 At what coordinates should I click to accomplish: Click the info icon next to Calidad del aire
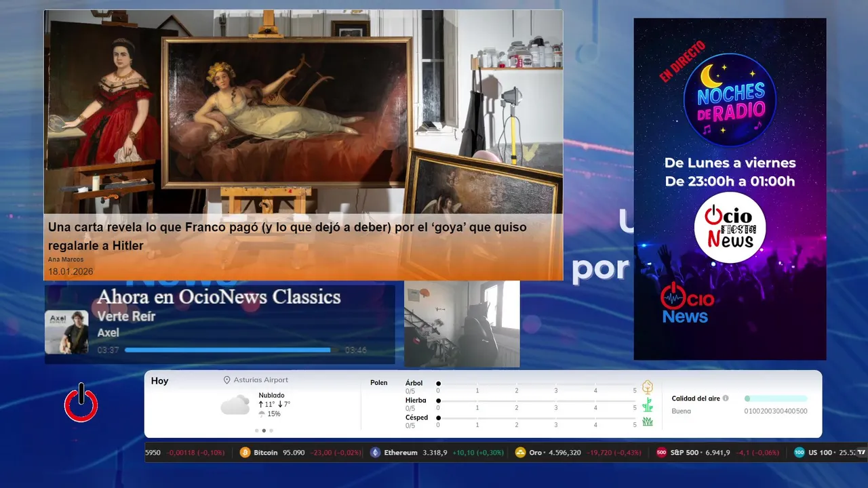(726, 399)
